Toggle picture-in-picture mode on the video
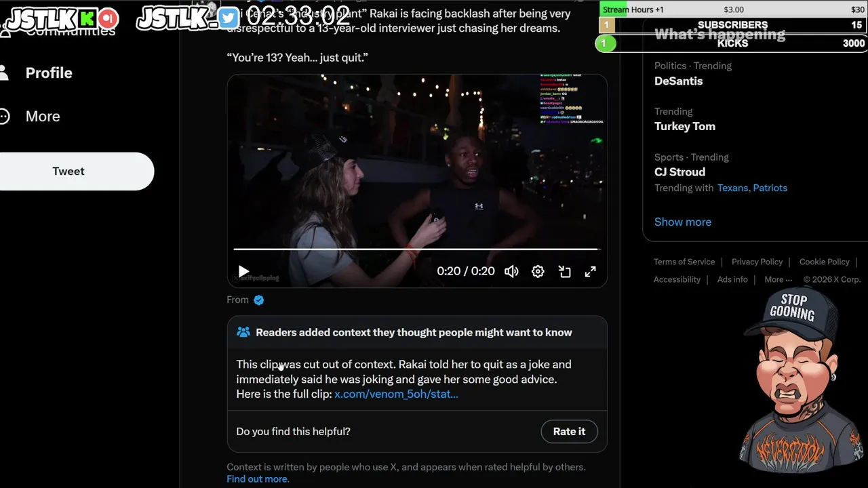The width and height of the screenshot is (868, 488). pos(564,271)
